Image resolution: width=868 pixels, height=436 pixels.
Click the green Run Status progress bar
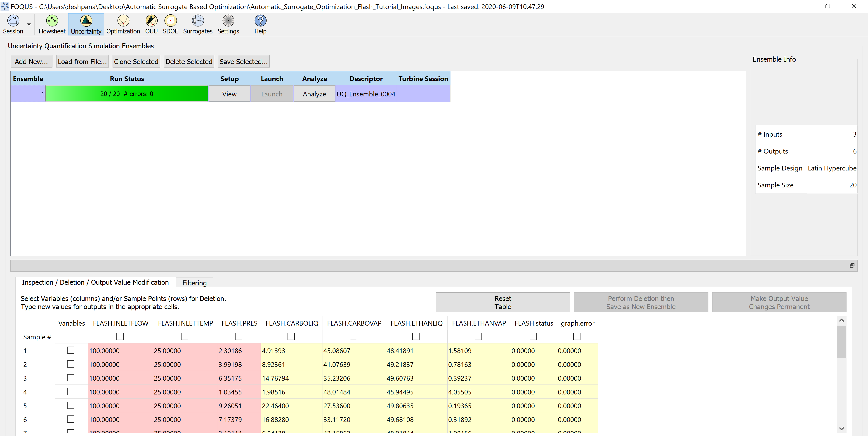pyautogui.click(x=127, y=94)
